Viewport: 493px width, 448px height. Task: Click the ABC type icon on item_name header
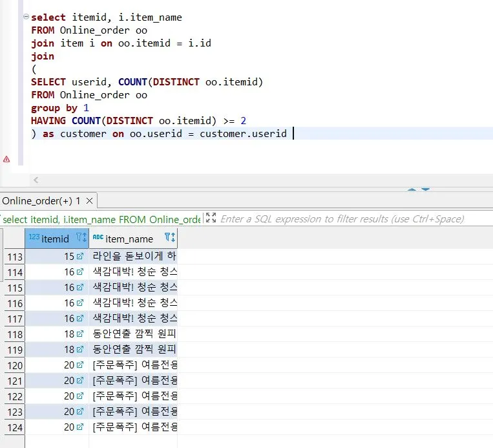(x=98, y=237)
